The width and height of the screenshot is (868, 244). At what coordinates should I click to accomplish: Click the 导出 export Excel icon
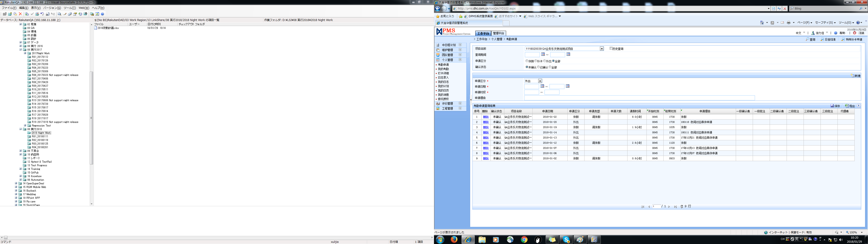tap(847, 106)
